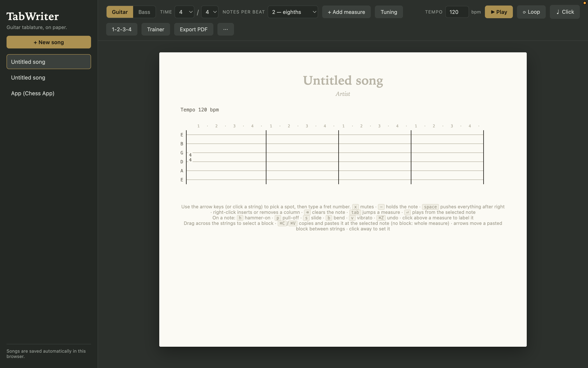Create a new song
Screen dimensions: 588x368
[x=49, y=42]
